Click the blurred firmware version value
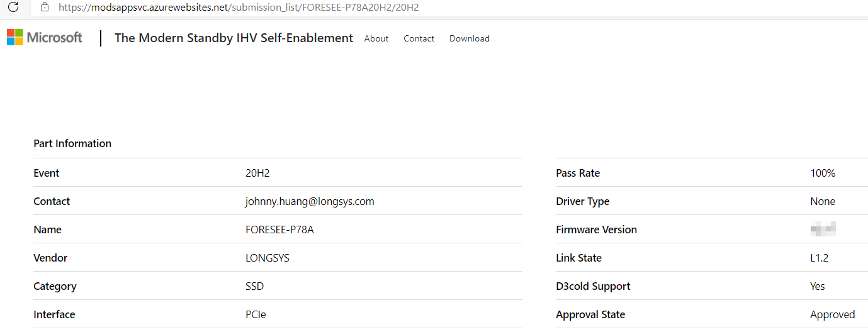This screenshot has width=868, height=332. tap(823, 229)
